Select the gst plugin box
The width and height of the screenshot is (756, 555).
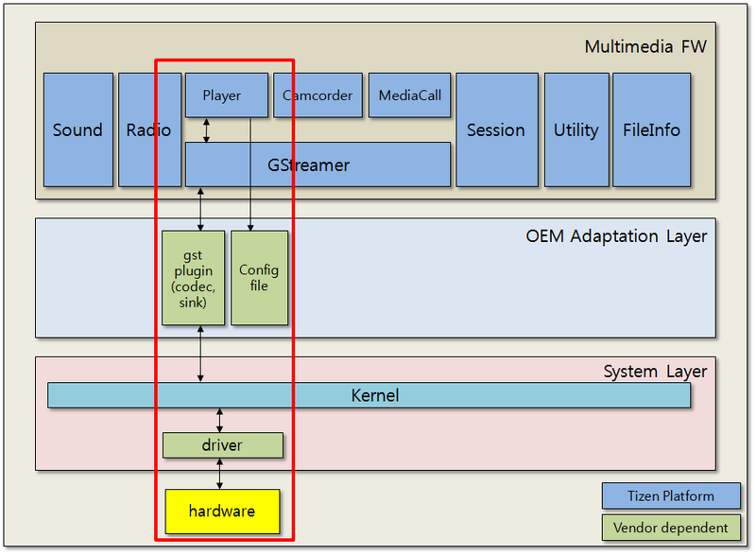[x=193, y=278]
